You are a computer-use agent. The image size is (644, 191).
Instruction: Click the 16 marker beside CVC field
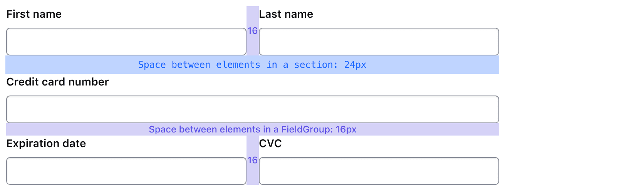[x=252, y=160]
